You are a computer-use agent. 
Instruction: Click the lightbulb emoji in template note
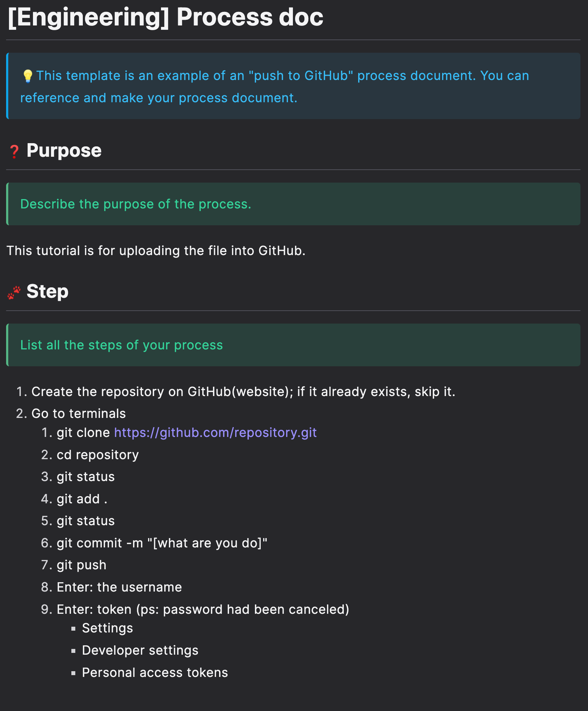tap(28, 76)
